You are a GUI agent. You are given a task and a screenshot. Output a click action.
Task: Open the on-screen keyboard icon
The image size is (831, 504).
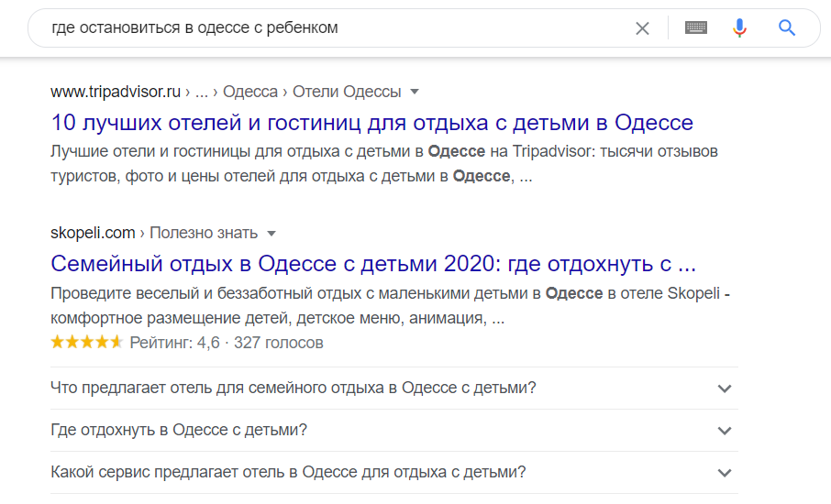pyautogui.click(x=696, y=27)
